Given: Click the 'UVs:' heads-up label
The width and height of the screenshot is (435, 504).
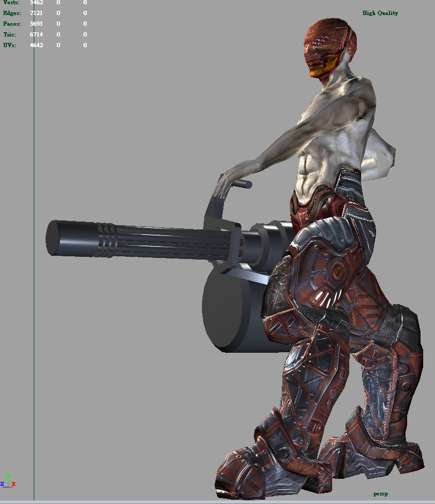Looking at the screenshot, I should 10,45.
